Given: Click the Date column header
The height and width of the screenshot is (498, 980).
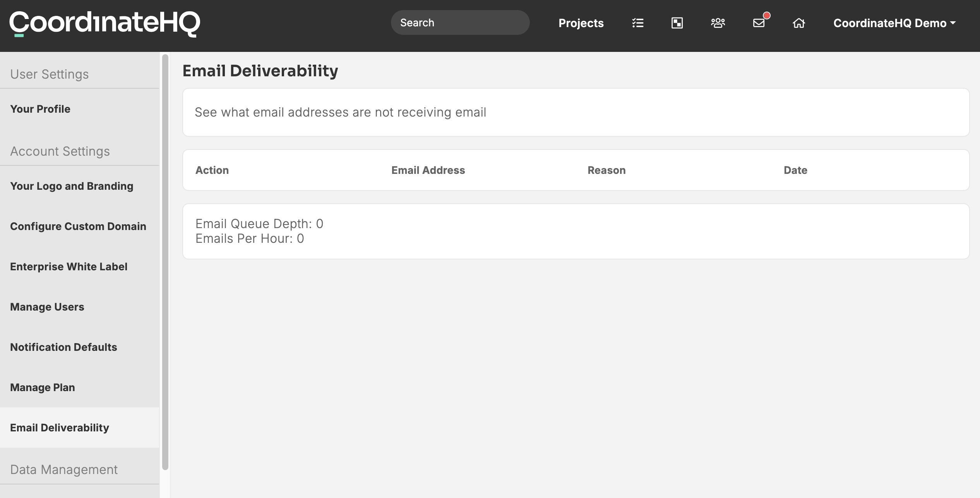Looking at the screenshot, I should point(795,170).
